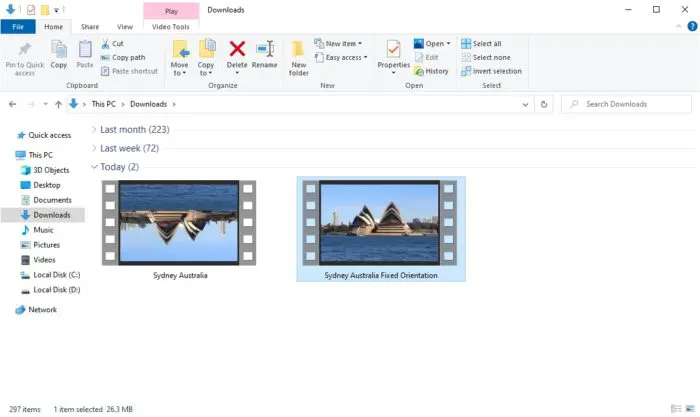Click the red Delete icon
Image resolution: width=700 pixels, height=417 pixels.
(237, 49)
